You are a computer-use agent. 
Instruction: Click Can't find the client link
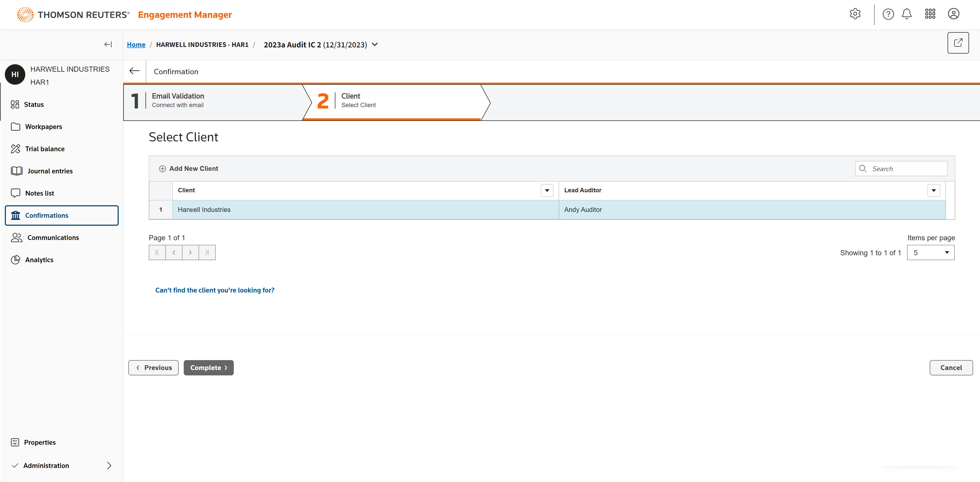pyautogui.click(x=215, y=290)
